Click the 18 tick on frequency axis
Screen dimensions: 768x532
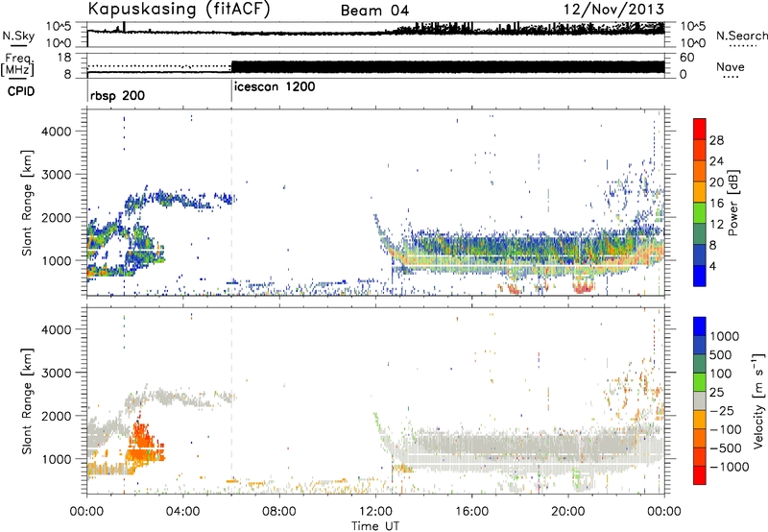63,58
